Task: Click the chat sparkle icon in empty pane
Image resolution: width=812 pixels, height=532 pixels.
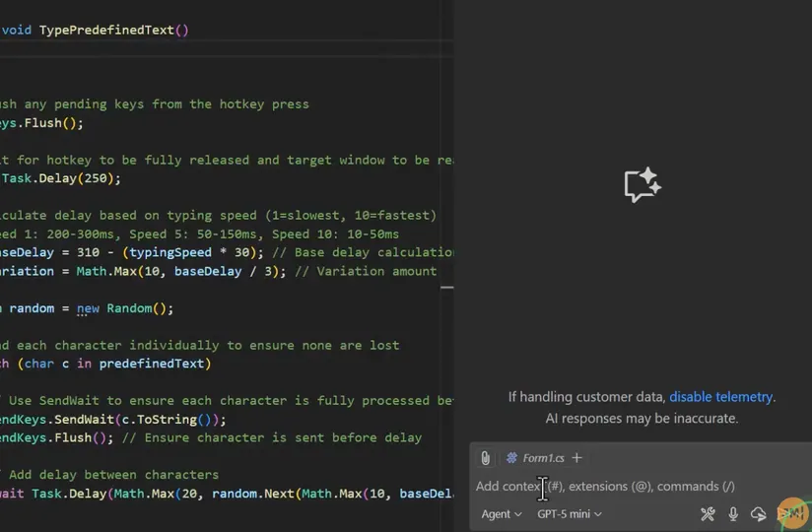Action: point(643,185)
